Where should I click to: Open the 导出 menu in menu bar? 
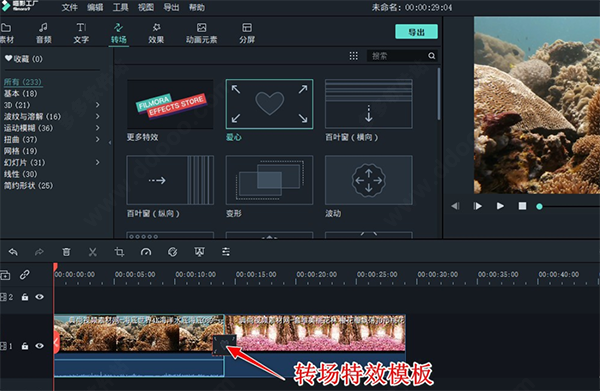pyautogui.click(x=171, y=7)
